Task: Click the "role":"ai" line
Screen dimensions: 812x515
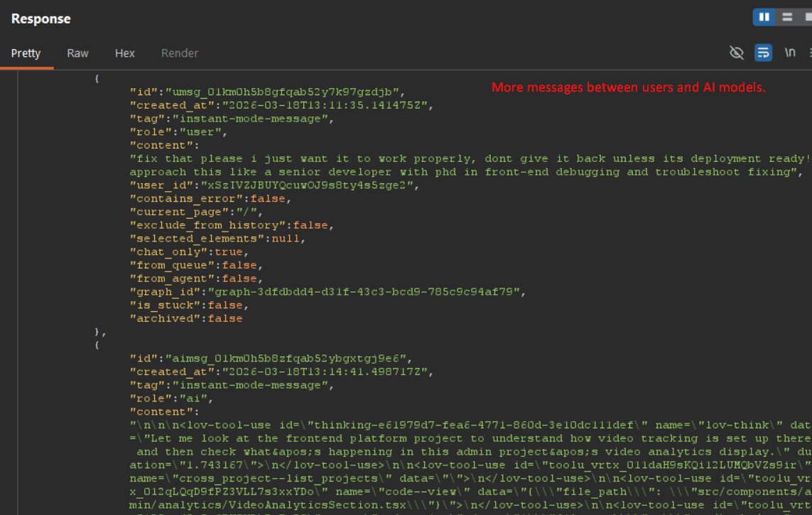Action: coord(171,399)
